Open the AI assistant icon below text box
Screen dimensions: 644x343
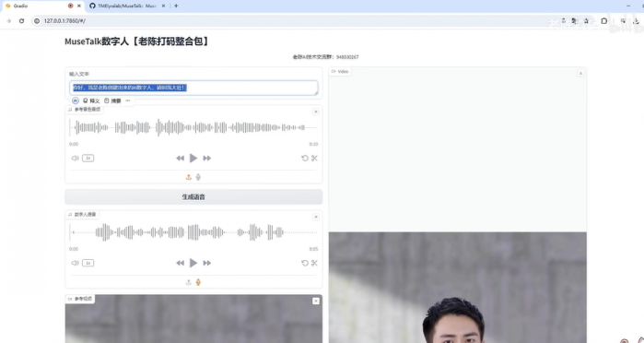76,101
